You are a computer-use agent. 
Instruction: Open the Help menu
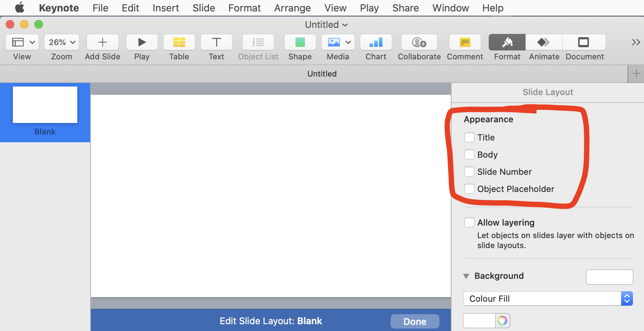pyautogui.click(x=493, y=8)
